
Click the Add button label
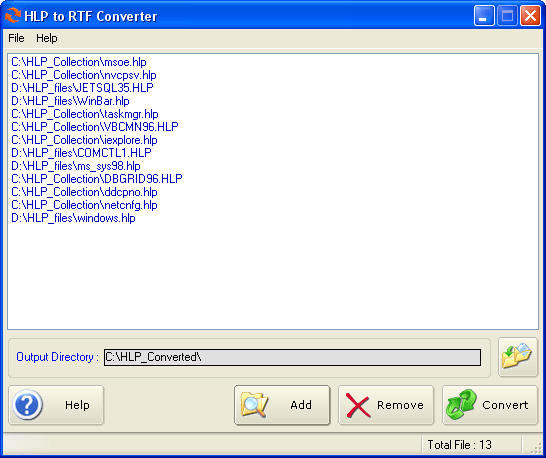(x=301, y=405)
